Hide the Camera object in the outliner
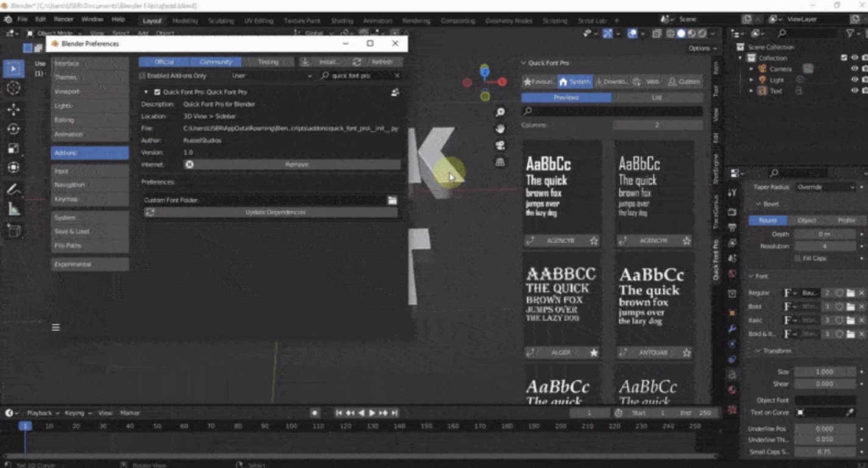This screenshot has height=468, width=868. 855,69
